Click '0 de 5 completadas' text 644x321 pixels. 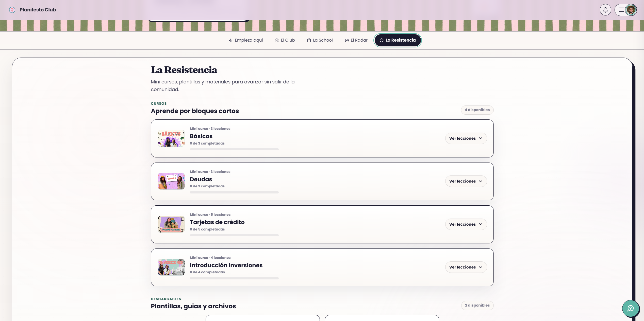click(207, 229)
